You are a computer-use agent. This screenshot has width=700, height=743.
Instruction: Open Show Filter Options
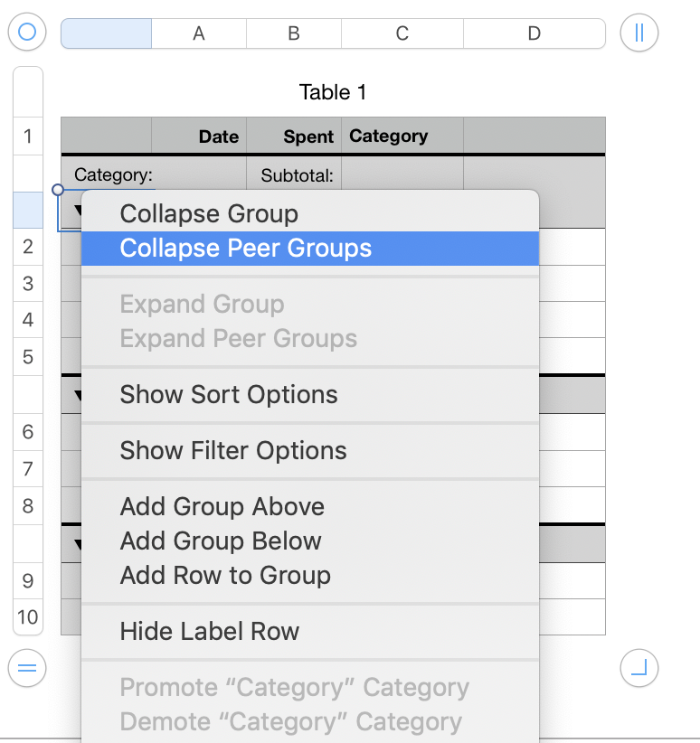tap(233, 451)
